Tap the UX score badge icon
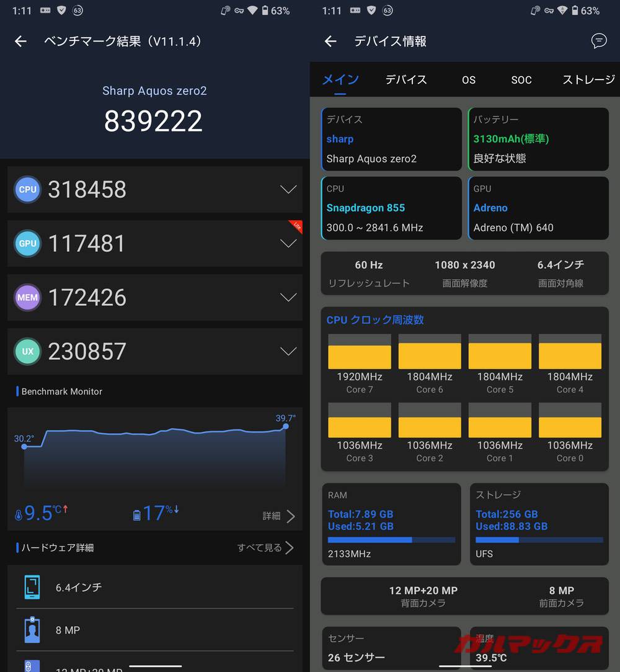 [27, 351]
